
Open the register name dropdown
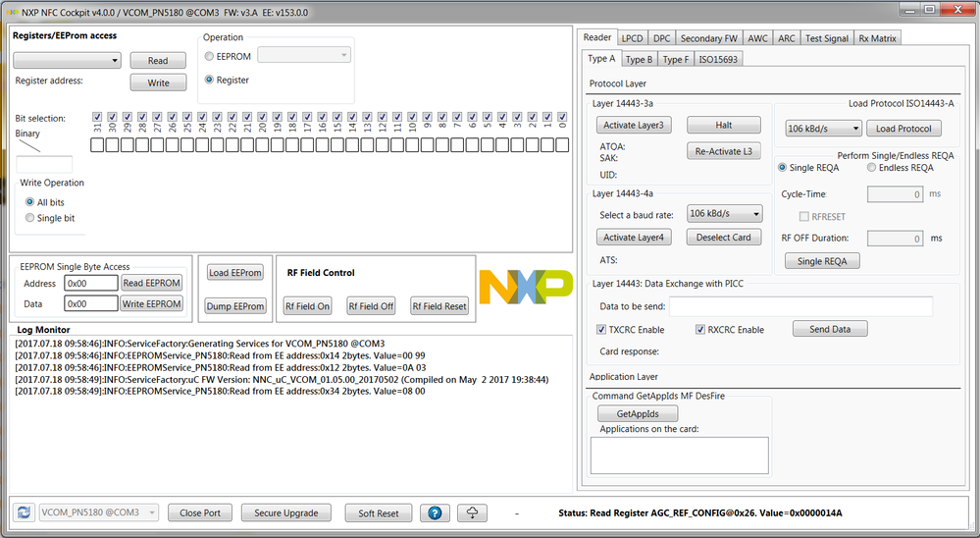(67, 61)
